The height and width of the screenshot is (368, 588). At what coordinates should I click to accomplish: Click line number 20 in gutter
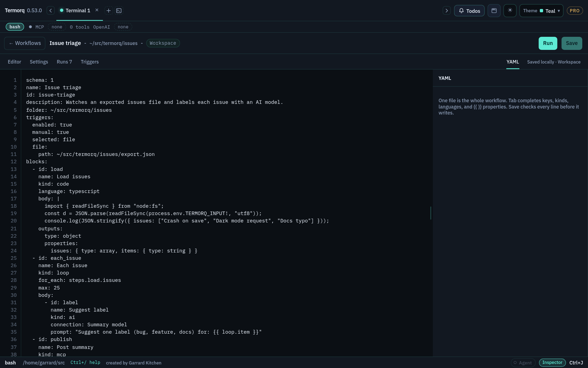coord(14,221)
